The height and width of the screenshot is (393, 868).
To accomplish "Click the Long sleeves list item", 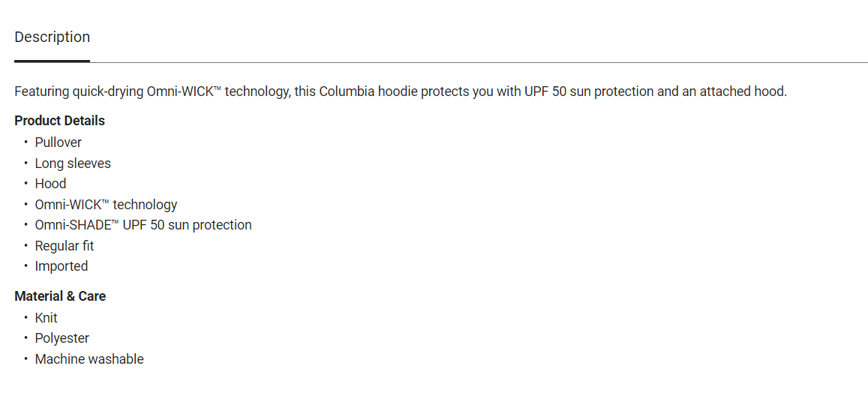I will tap(72, 163).
